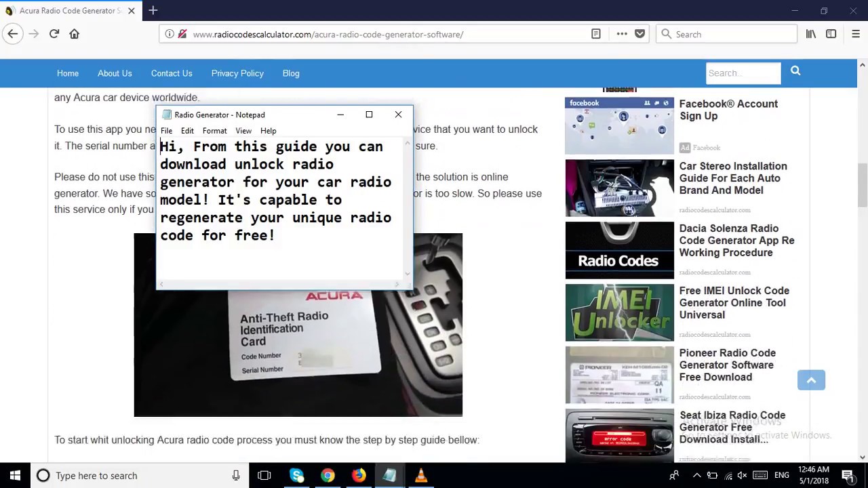Open VLC media player from the taskbar
Screen dimensions: 868x488
(421, 476)
